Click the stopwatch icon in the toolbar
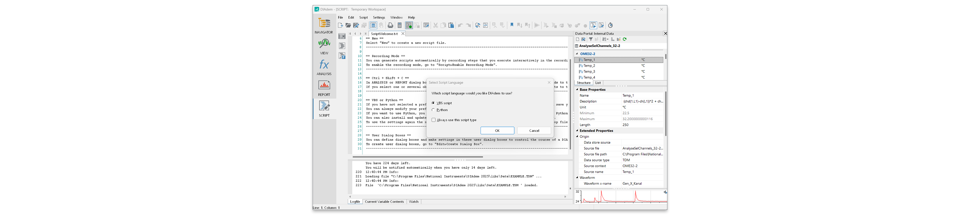This screenshot has height=215, width=980. click(x=611, y=25)
